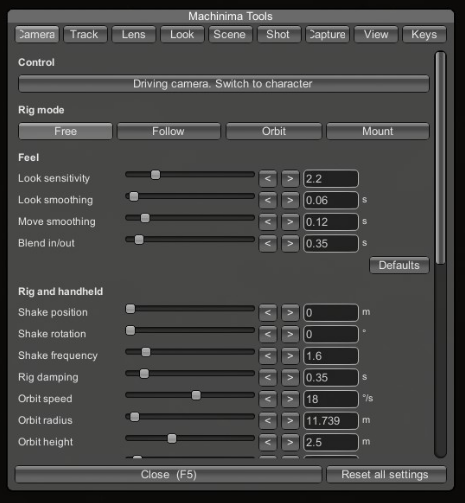Decrease Look smoothing with left arrow
The width and height of the screenshot is (465, 503).
[x=268, y=200]
